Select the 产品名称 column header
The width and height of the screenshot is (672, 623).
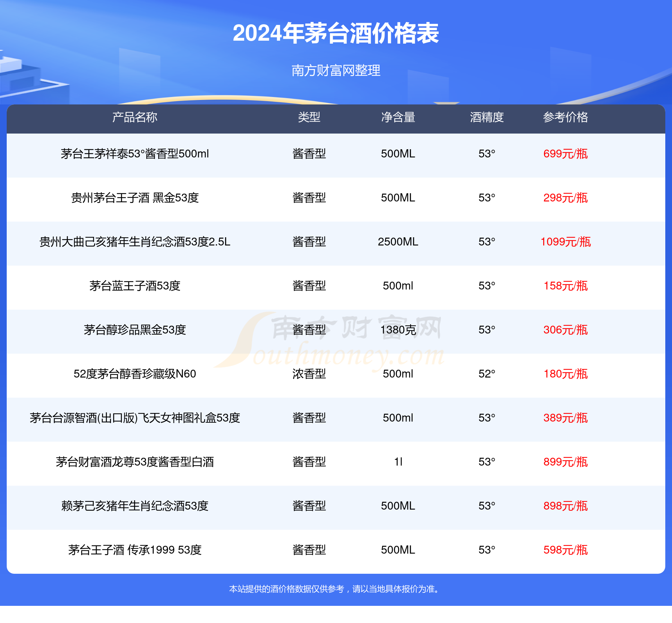135,118
